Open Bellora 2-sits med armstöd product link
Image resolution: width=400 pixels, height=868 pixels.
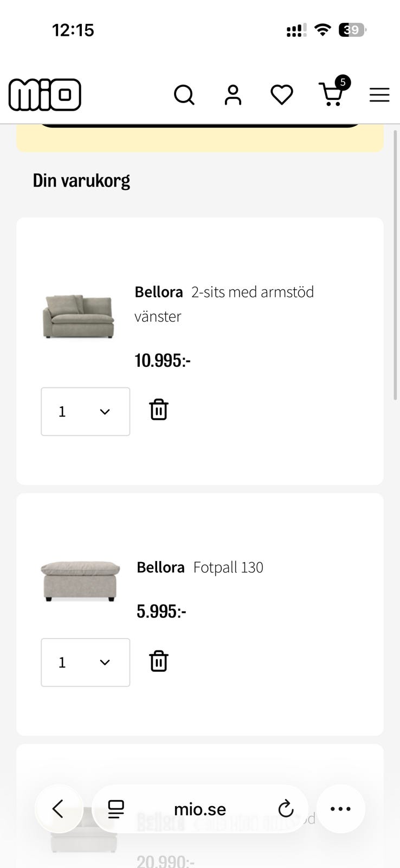click(224, 304)
